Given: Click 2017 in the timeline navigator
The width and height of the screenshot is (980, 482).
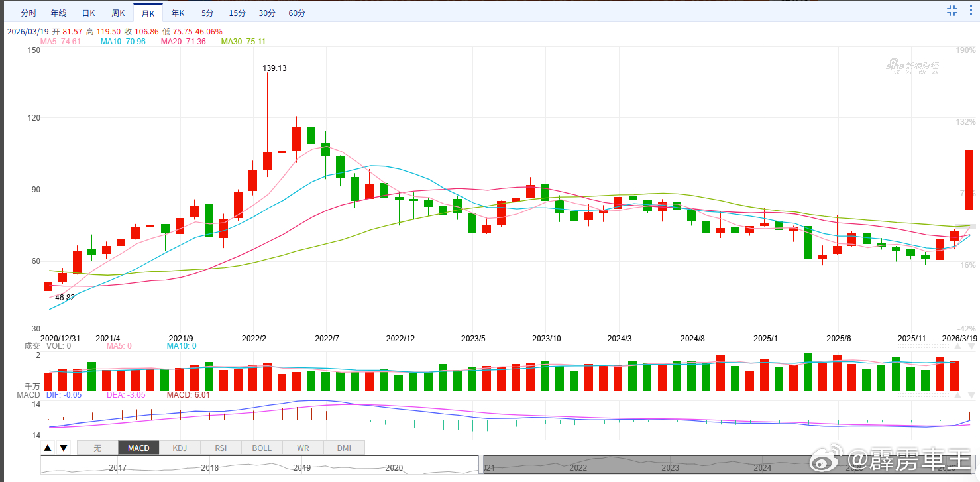Looking at the screenshot, I should coord(118,467).
